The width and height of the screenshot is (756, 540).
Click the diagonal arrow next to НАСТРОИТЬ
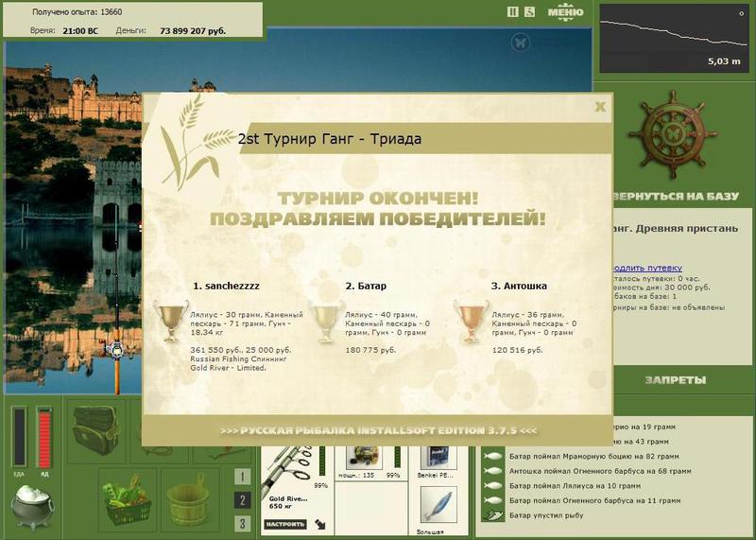coord(320,524)
